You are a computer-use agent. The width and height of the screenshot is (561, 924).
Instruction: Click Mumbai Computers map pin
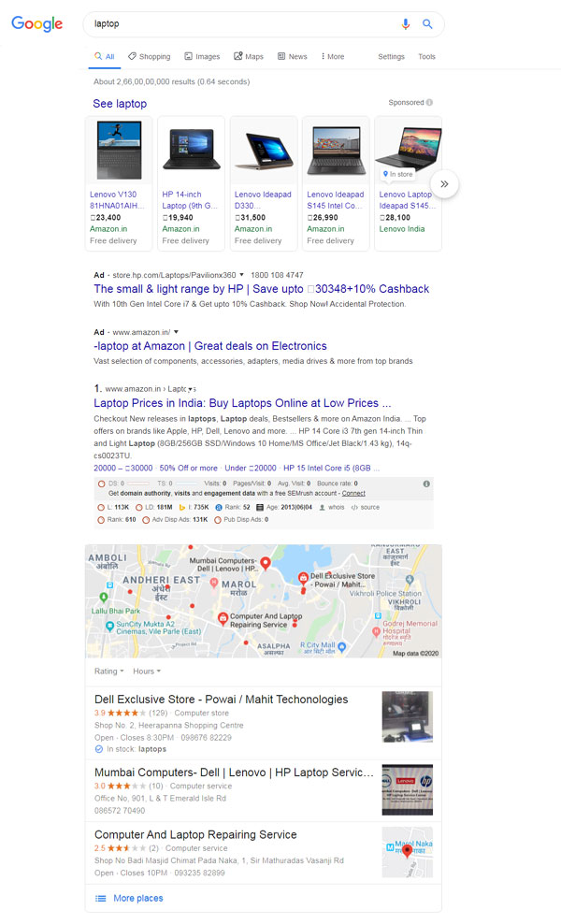(x=266, y=563)
